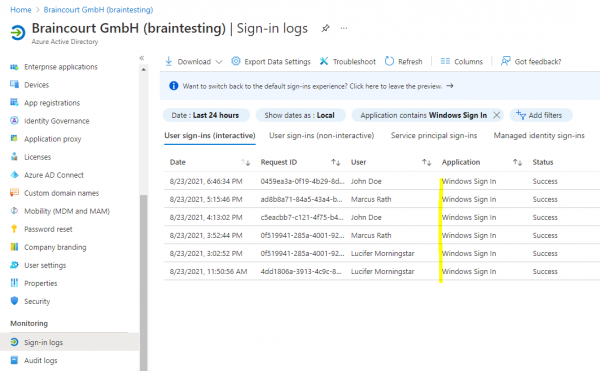
Task: Click the Got feedback person icon
Action: tap(505, 61)
